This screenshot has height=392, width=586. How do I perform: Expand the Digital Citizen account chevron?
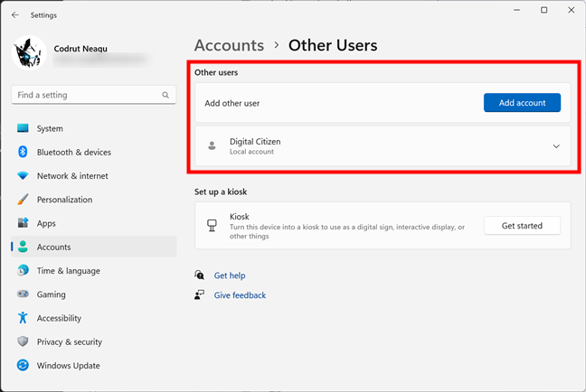tap(556, 146)
